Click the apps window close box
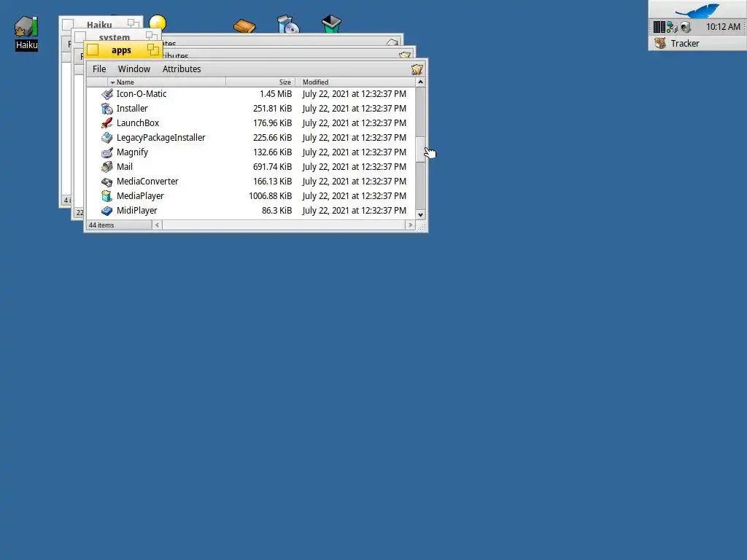The height and width of the screenshot is (560, 747). (93, 50)
